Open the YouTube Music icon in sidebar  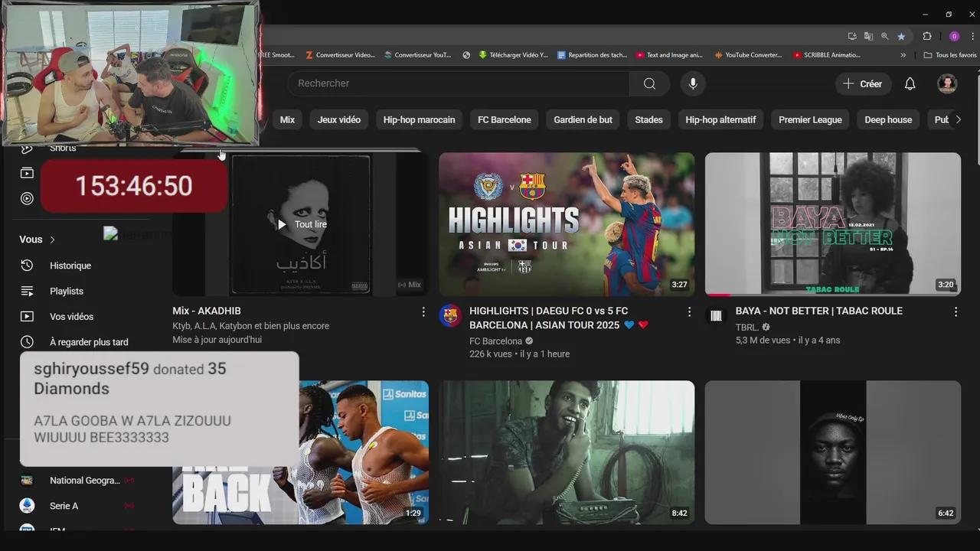click(x=27, y=198)
